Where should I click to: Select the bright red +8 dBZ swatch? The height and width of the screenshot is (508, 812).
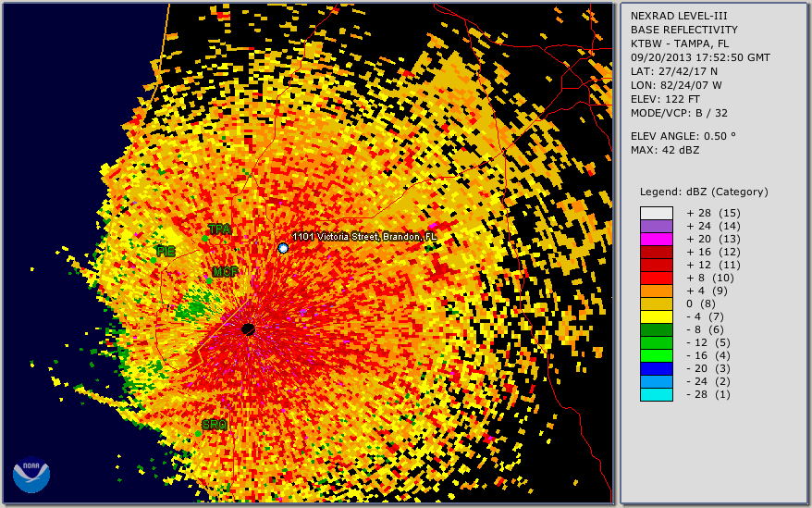pos(657,278)
